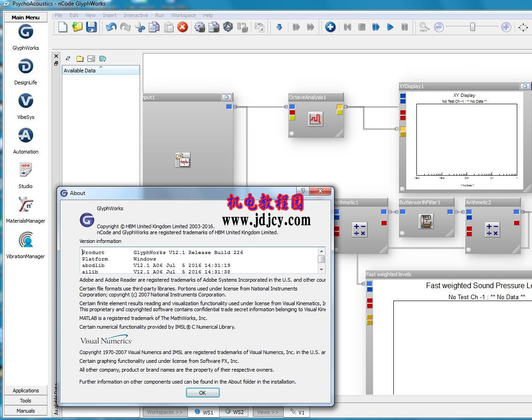
Task: Click OK in the About dialog
Action: pyautogui.click(x=203, y=393)
